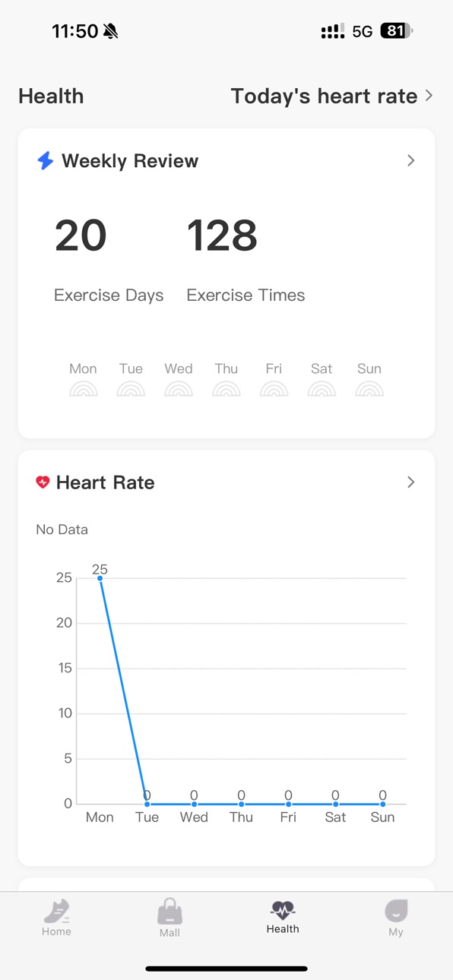
Task: Tap the blue lightning bolt Weekly Review icon
Action: [x=46, y=160]
